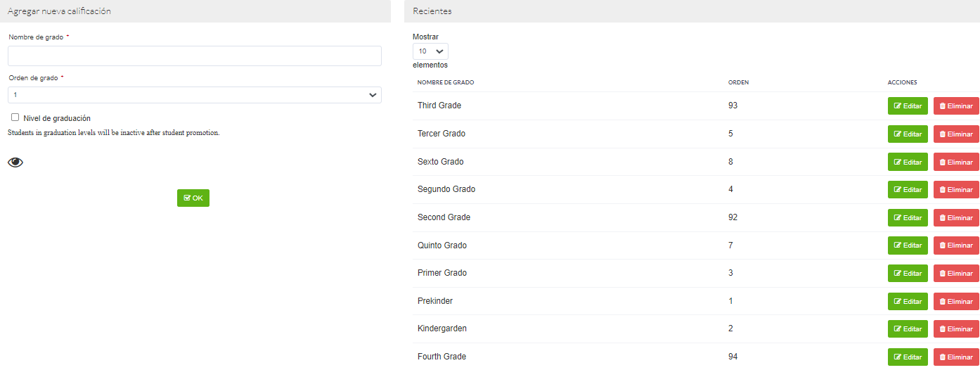Click the eye icon below graduation note
Screen dimensions: 980x370
pyautogui.click(x=15, y=162)
